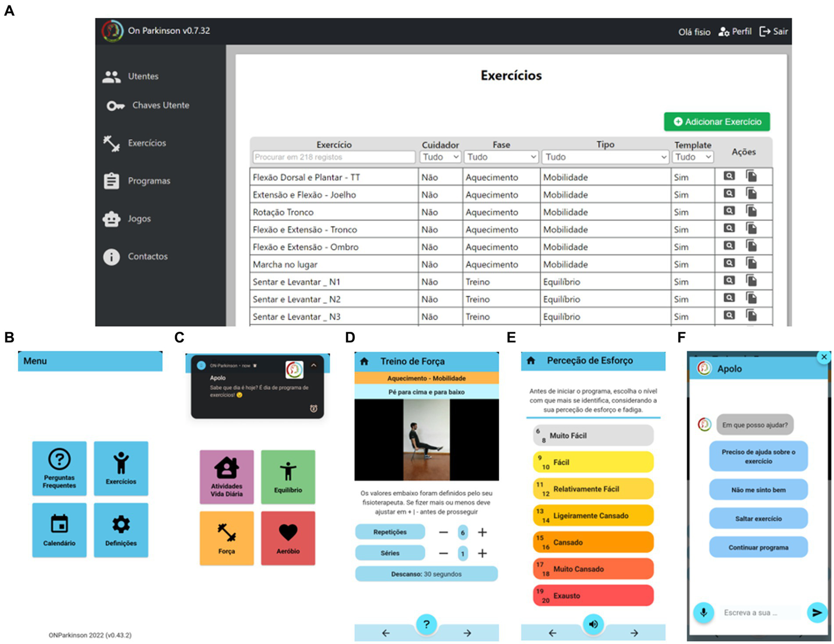This screenshot has width=834, height=644.
Task: Open the Cuidador filter dropdown
Action: point(440,157)
